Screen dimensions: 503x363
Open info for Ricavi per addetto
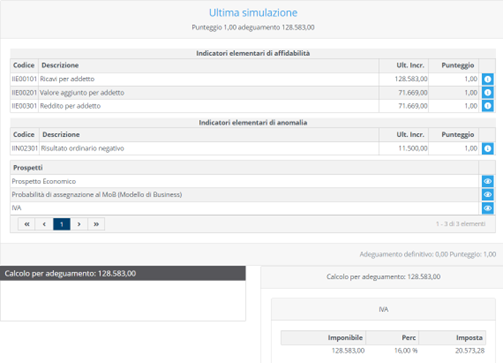(487, 79)
